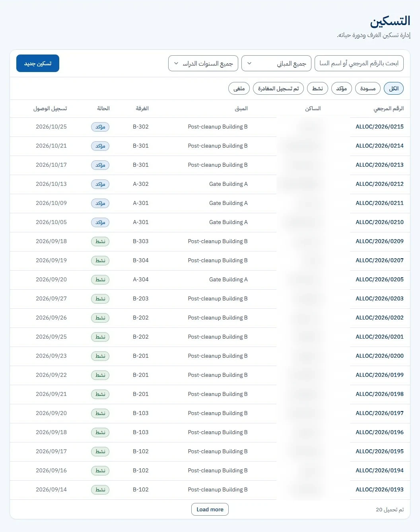Click the 'الساكن' column header
This screenshot has width=420, height=532.
[313, 108]
